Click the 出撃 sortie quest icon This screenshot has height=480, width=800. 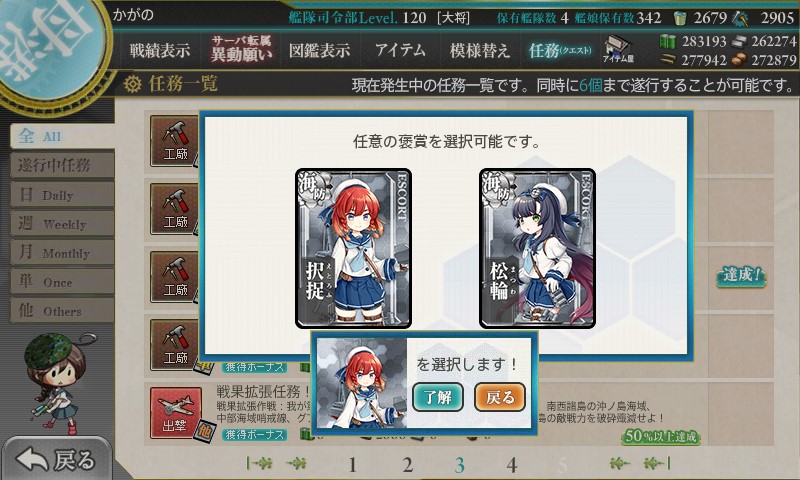point(176,413)
